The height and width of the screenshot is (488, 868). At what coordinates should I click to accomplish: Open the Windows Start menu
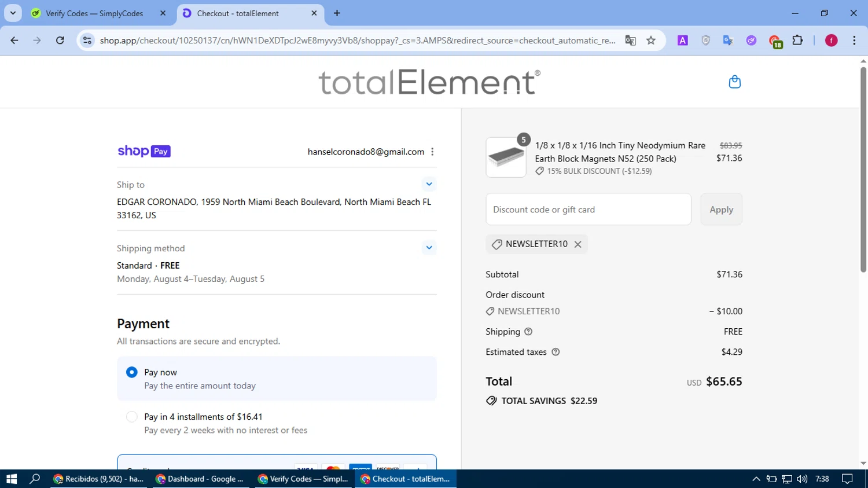tap(12, 479)
